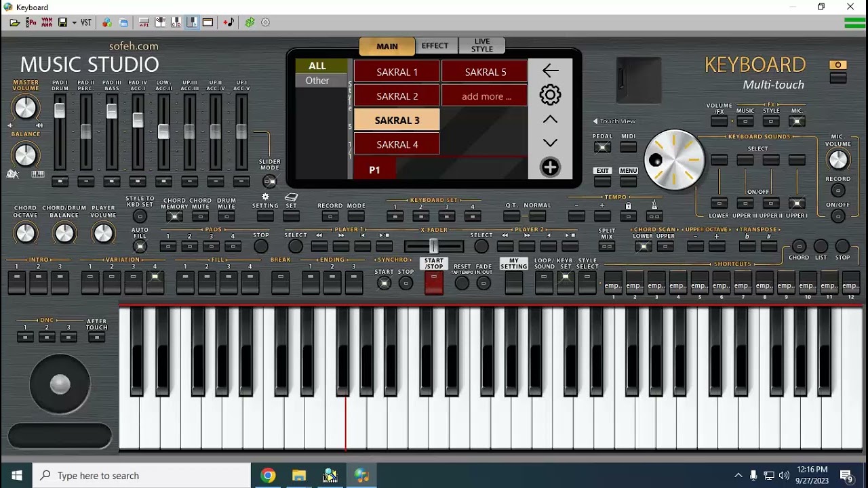Click the colored cubes toolbar icon
This screenshot has width=868, height=488.
click(107, 22)
